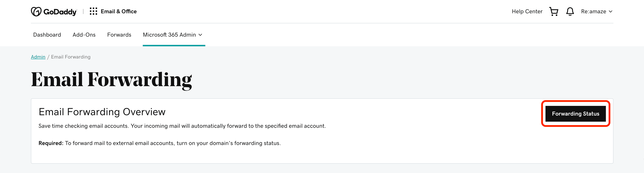
Task: Select the Forwards tab
Action: (x=119, y=35)
